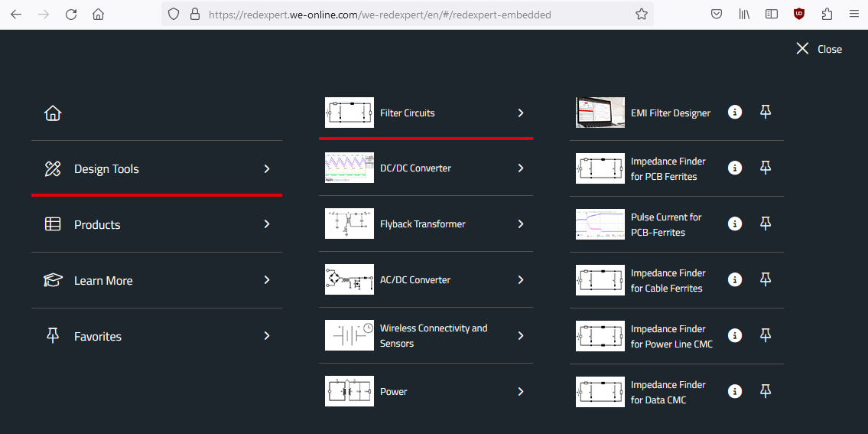The image size is (868, 434).
Task: Open the uBlock Origin extension icon
Action: coord(799,15)
